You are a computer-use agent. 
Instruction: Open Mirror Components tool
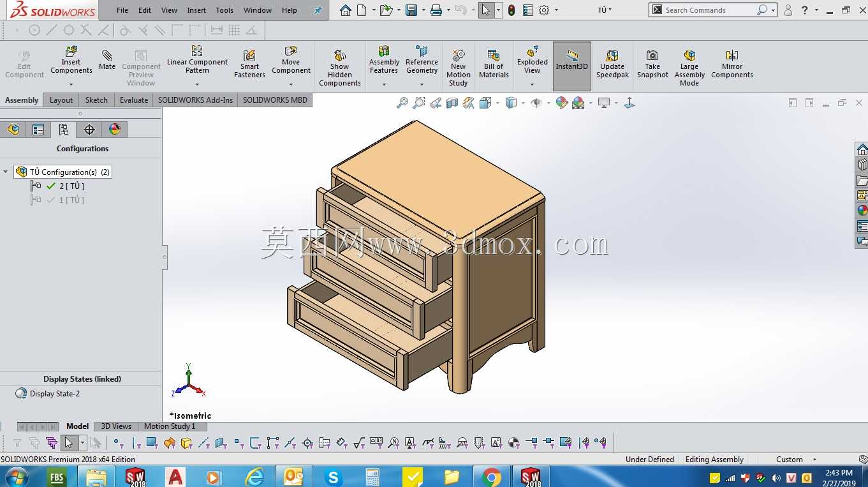[732, 64]
